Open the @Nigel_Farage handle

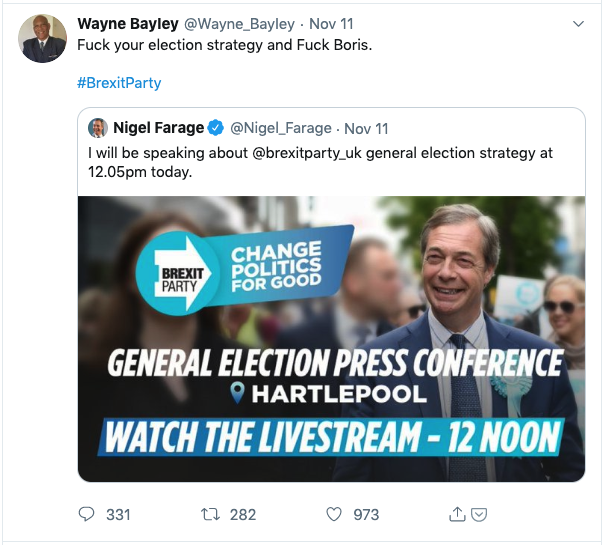(282, 128)
